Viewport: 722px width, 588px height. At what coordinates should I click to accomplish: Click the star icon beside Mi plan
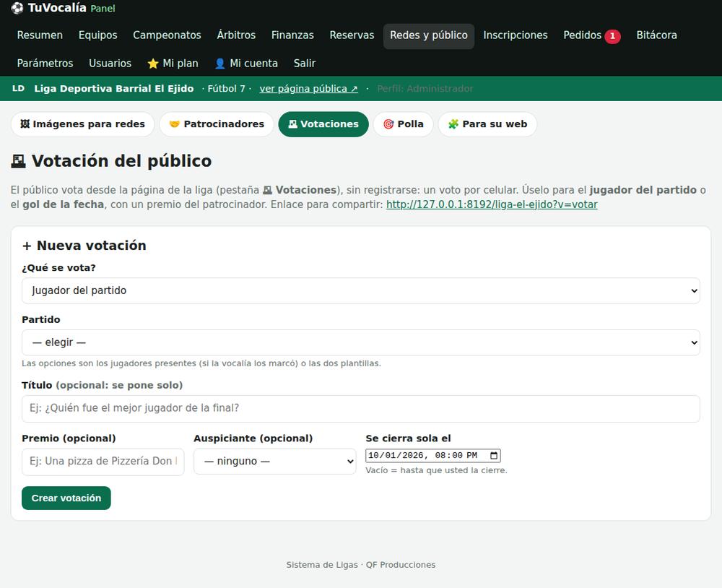point(153,64)
